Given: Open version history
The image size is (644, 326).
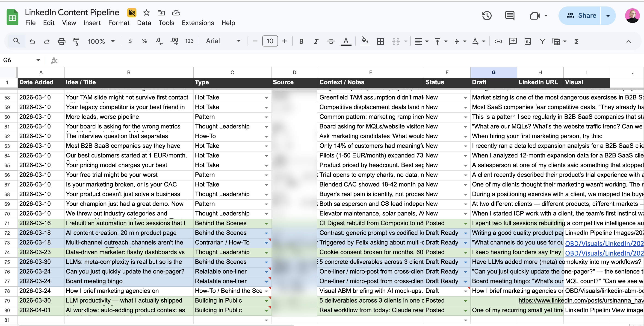Looking at the screenshot, I should click(x=487, y=15).
